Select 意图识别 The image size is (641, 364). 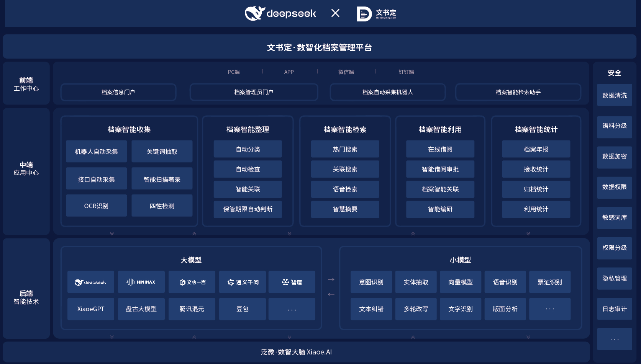(371, 282)
